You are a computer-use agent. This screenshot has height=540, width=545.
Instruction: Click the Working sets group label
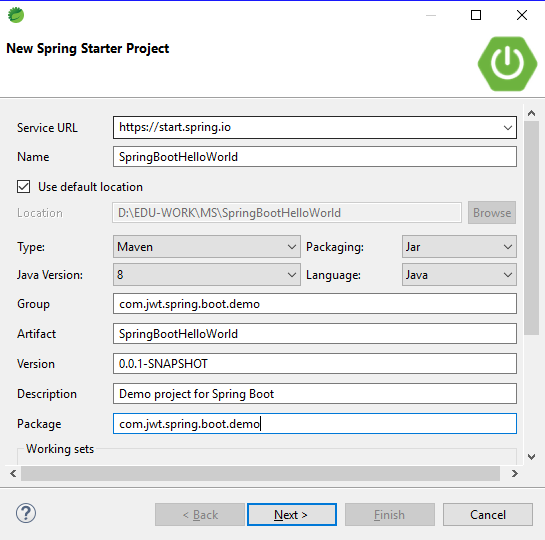click(60, 449)
